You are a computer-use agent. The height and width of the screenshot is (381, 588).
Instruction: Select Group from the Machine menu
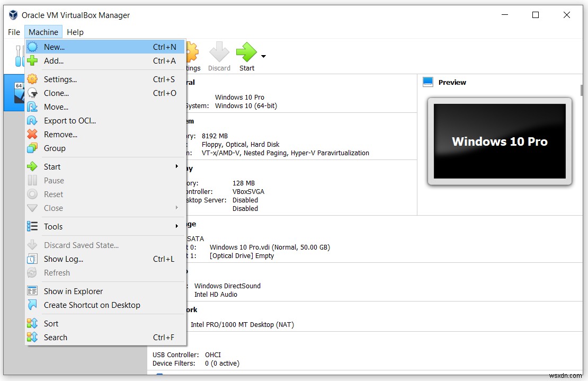pyautogui.click(x=55, y=148)
